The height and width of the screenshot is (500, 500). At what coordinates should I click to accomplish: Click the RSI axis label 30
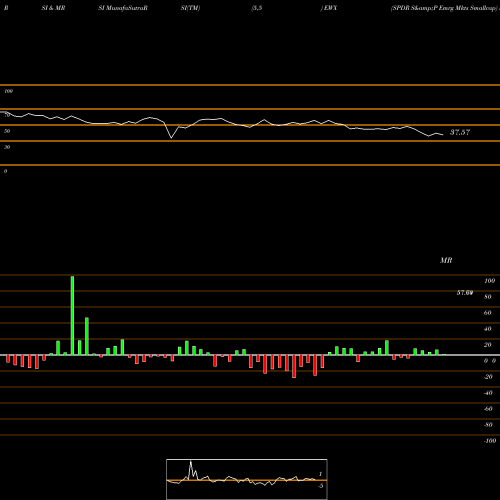(x=7, y=147)
